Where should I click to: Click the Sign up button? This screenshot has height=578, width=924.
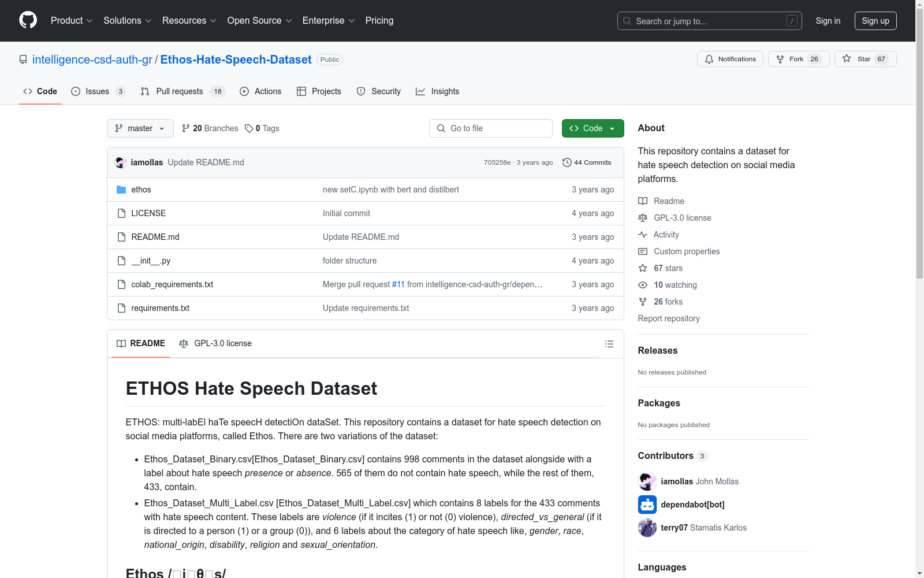click(x=875, y=21)
